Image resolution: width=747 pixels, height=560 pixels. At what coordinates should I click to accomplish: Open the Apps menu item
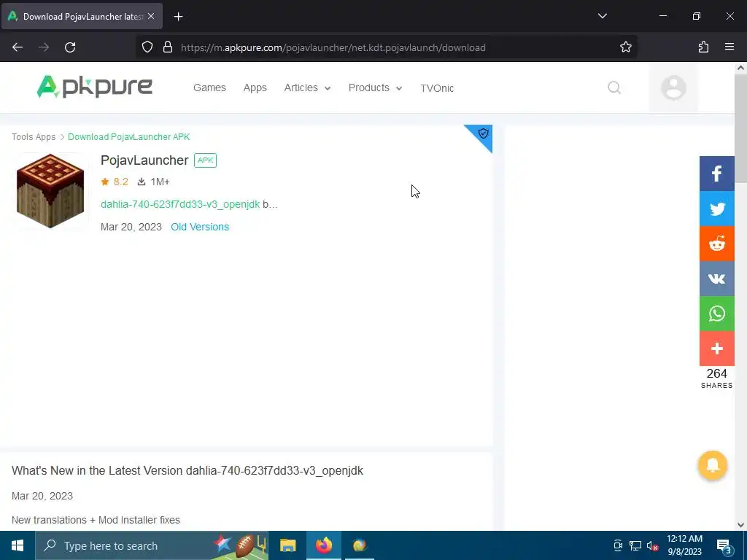click(x=255, y=88)
